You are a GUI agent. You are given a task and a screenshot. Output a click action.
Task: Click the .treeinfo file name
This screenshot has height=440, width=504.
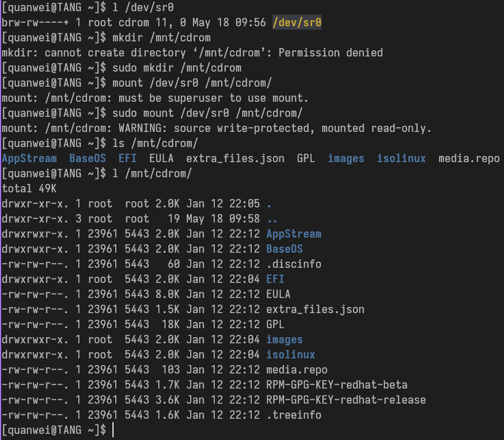pyautogui.click(x=294, y=415)
